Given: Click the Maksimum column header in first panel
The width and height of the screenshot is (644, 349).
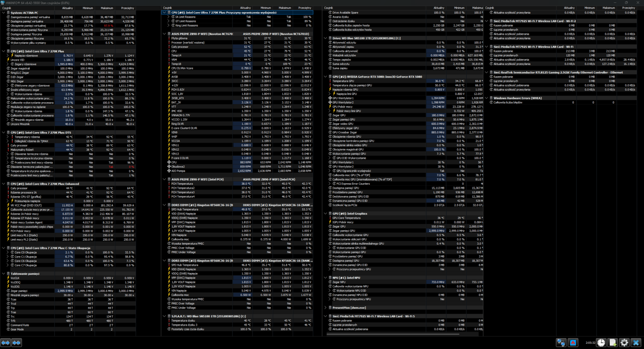Looking at the screenshot, I should 107,8.
